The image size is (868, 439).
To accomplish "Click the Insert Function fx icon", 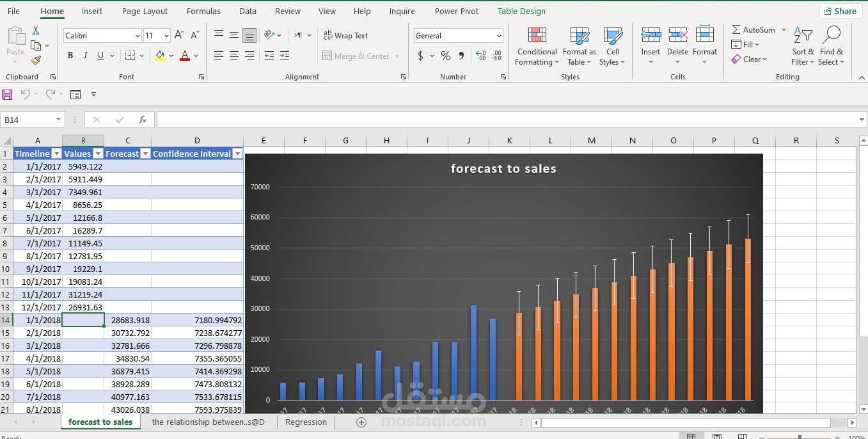I will pos(143,120).
